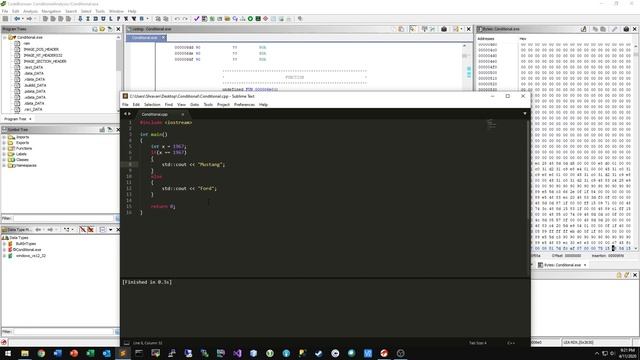Select the Bytes: Conditional.exe bottom tab

pyautogui.click(x=562, y=265)
